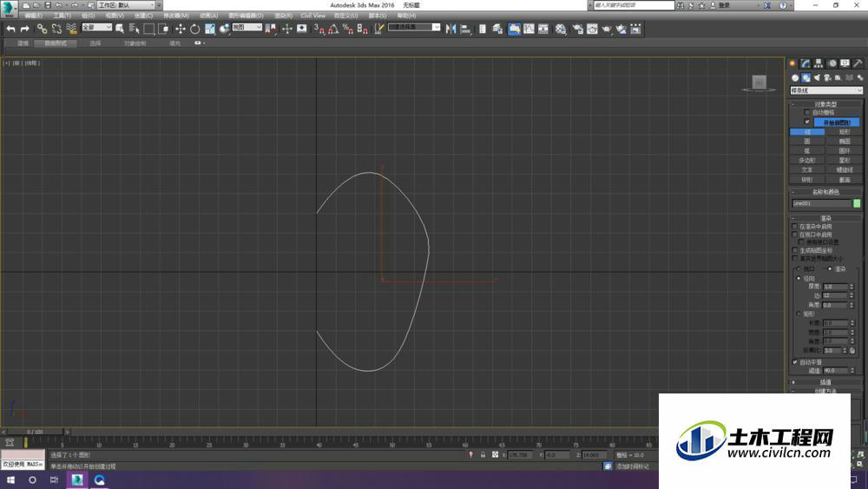Open the Material Editor icon
The width and height of the screenshot is (868, 489).
tap(561, 29)
